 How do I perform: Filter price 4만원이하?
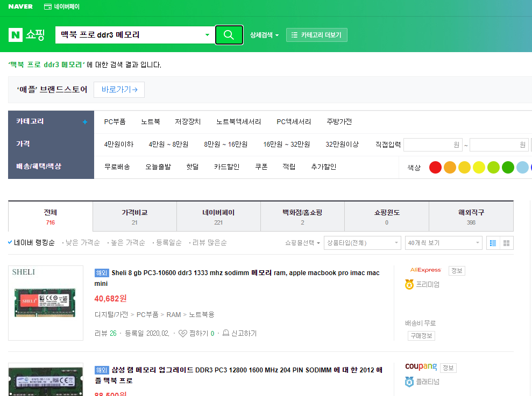click(x=119, y=145)
